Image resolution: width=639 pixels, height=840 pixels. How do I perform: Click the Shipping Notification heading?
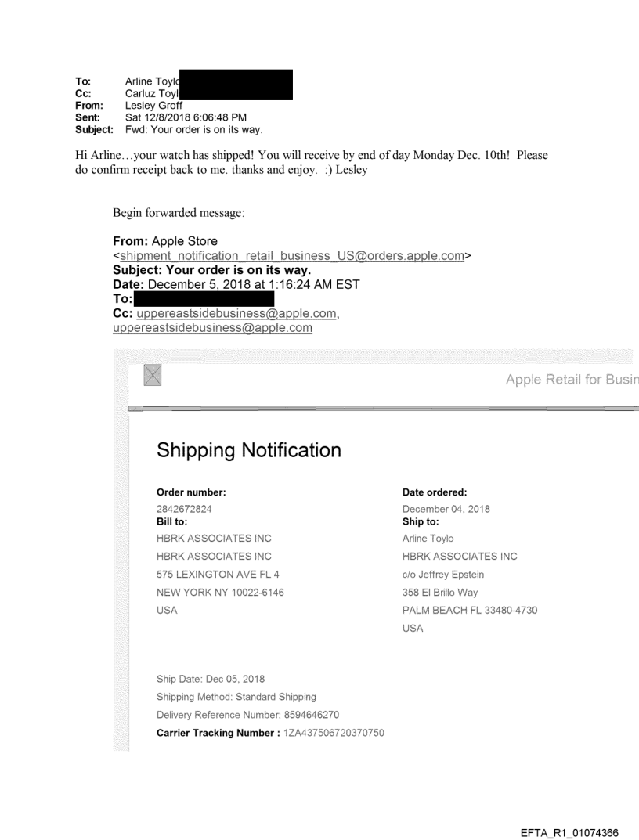click(x=249, y=450)
